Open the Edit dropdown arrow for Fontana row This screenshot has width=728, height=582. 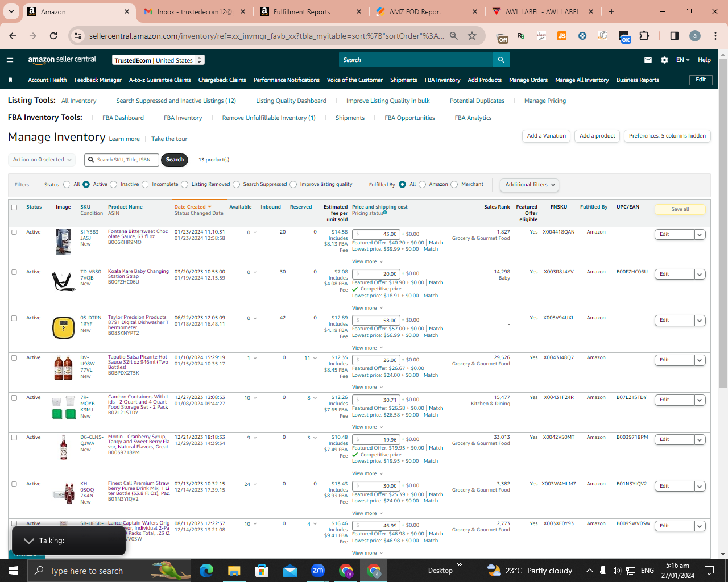(700, 235)
